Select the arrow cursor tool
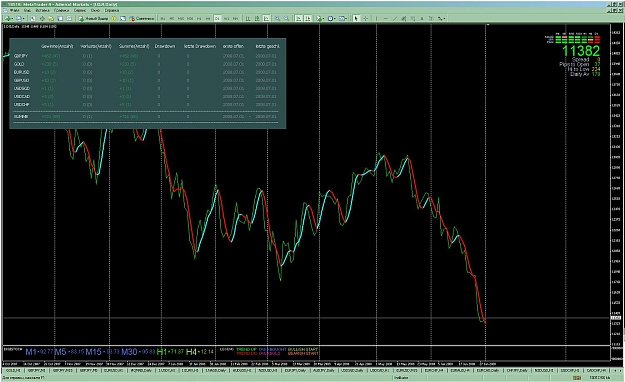The image size is (625, 382). pyautogui.click(x=356, y=18)
